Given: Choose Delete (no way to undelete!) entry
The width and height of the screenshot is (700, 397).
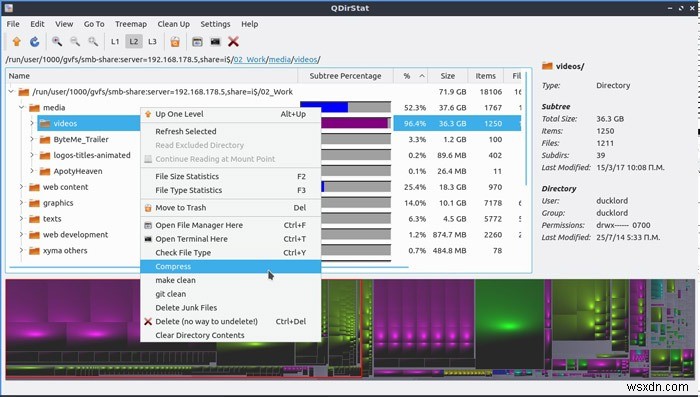Looking at the screenshot, I should coord(230,322).
